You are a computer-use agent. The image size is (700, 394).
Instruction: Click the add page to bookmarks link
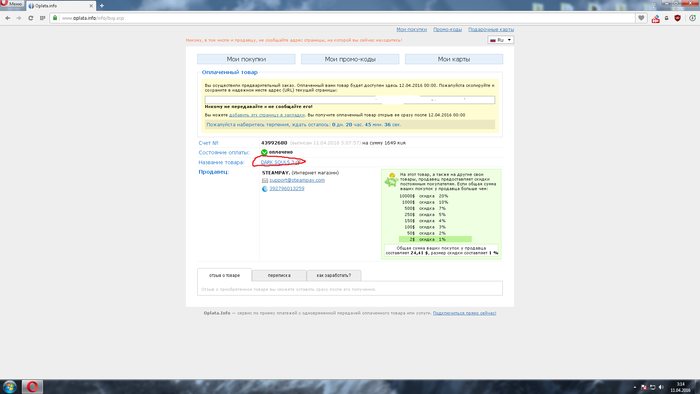pos(267,115)
